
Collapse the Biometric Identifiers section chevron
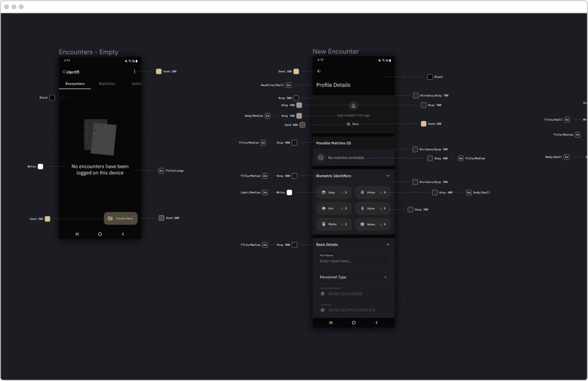coord(388,176)
